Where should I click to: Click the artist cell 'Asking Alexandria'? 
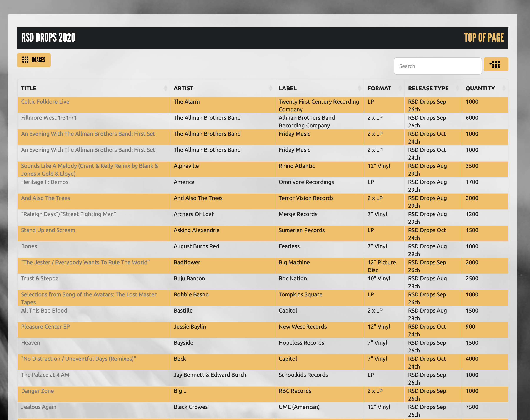[x=197, y=230]
